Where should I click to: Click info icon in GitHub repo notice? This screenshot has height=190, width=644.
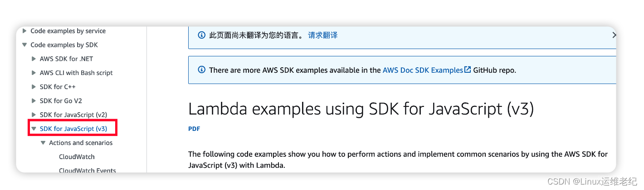click(x=202, y=70)
